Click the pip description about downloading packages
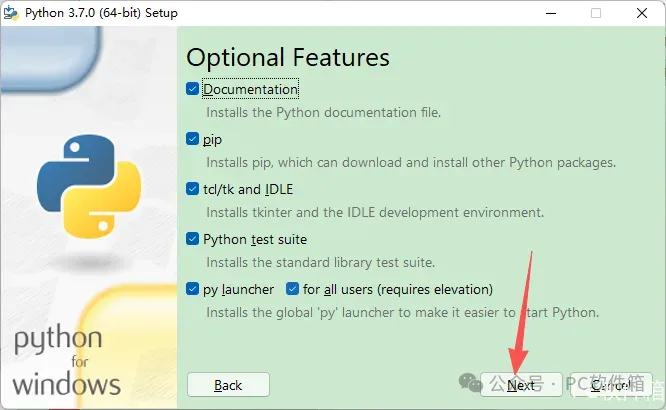 411,162
